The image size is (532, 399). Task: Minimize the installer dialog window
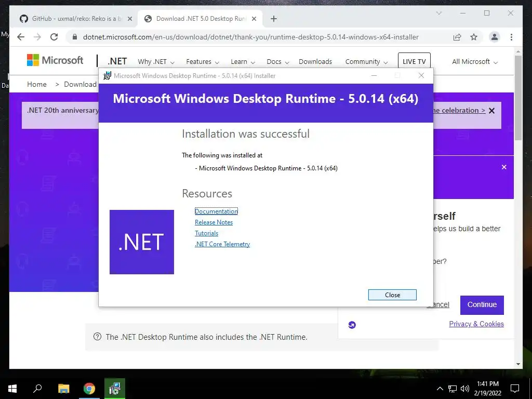(x=374, y=76)
